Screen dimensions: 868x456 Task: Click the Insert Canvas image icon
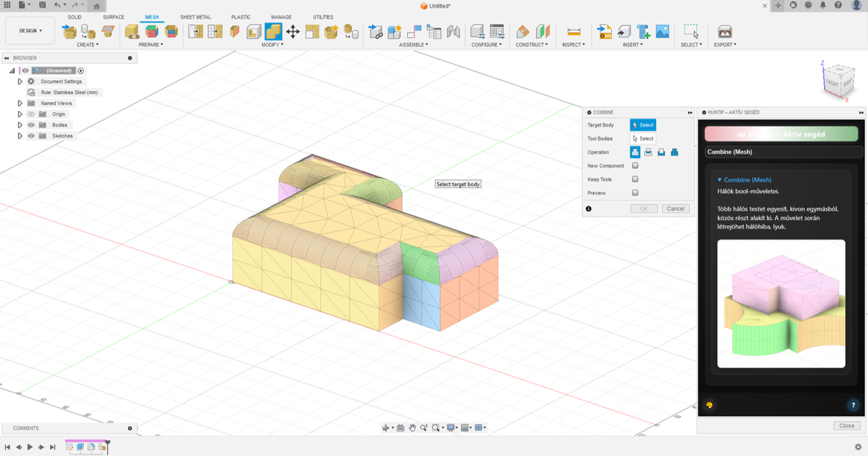click(x=662, y=31)
